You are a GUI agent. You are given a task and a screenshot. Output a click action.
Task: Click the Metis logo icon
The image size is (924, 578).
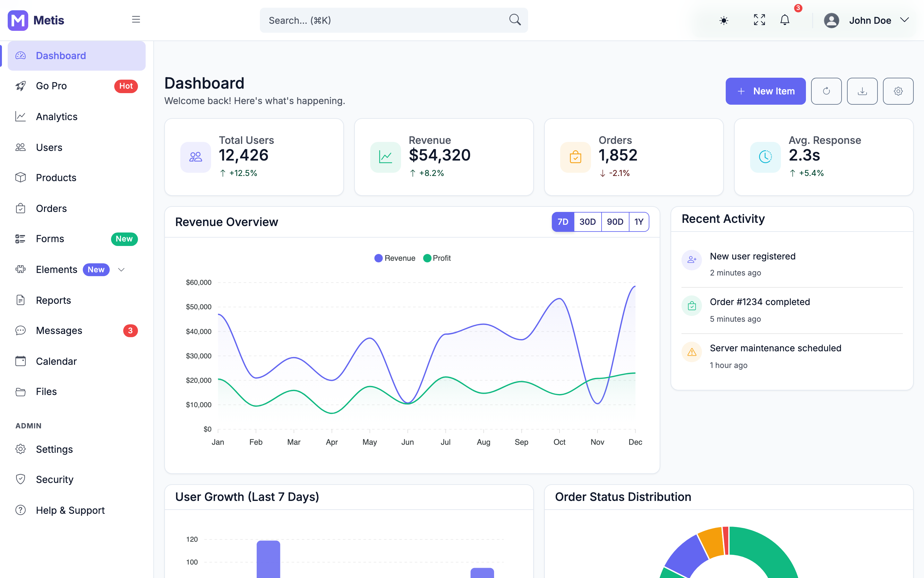tap(18, 20)
